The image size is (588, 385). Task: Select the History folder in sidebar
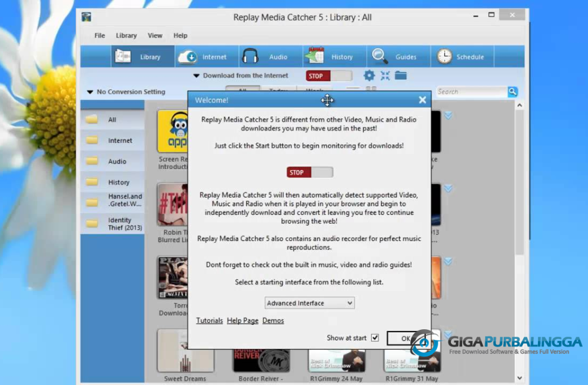click(x=113, y=183)
